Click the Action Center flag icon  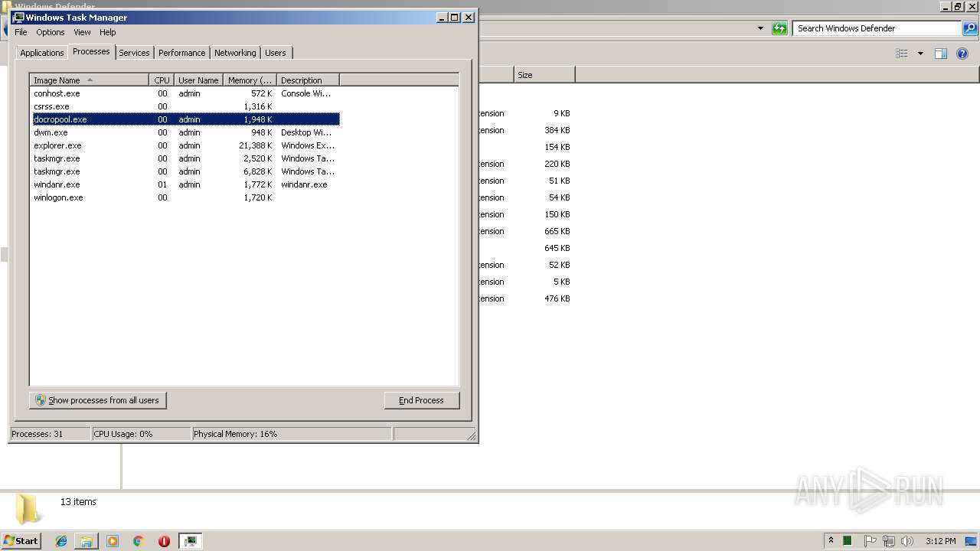pyautogui.click(x=871, y=541)
